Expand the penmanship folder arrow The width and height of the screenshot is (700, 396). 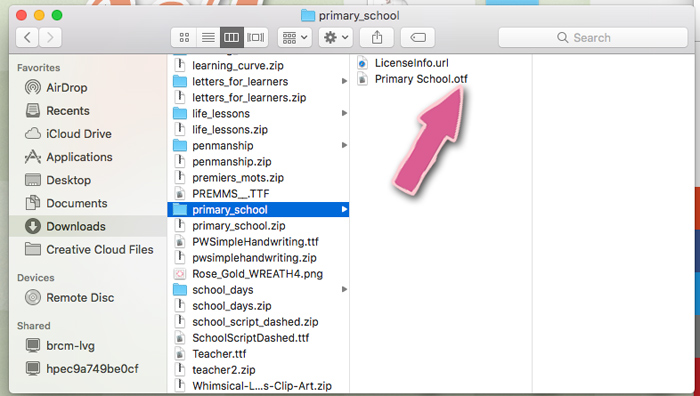pos(344,145)
